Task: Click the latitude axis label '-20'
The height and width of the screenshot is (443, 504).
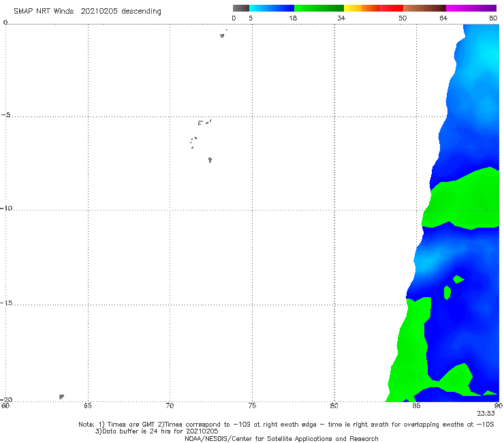Action: [6, 399]
